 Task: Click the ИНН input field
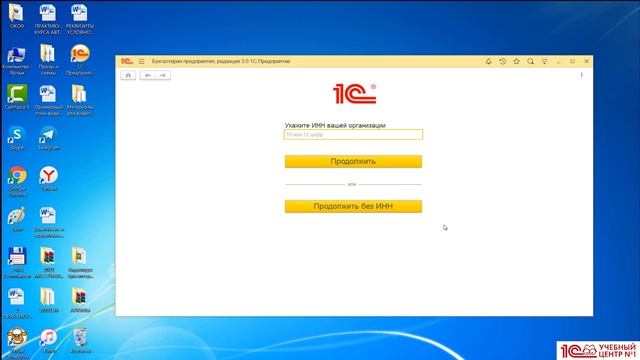353,134
